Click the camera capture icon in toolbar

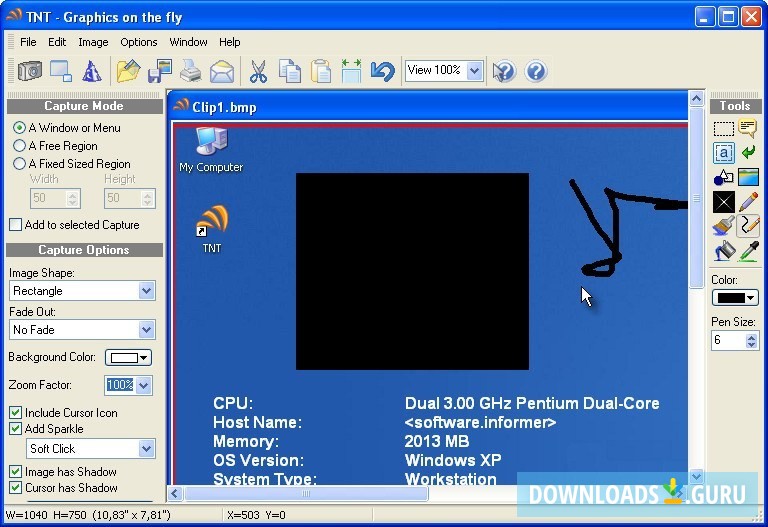pos(30,72)
